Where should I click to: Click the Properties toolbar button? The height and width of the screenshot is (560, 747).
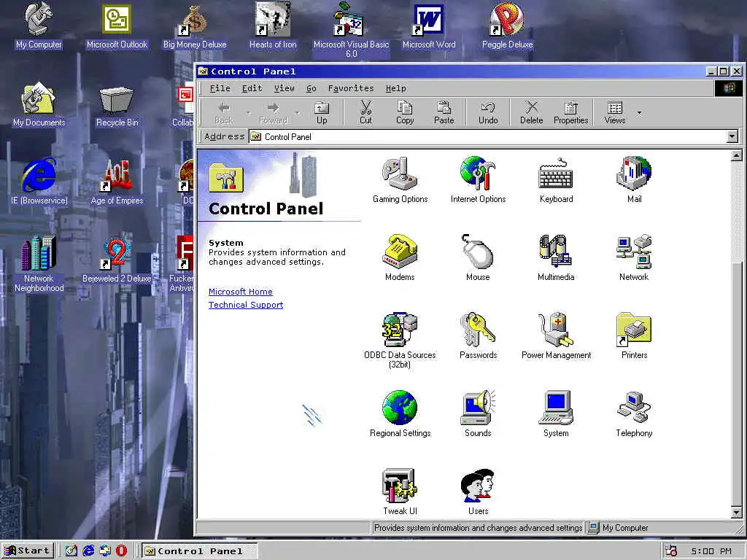coord(570,113)
